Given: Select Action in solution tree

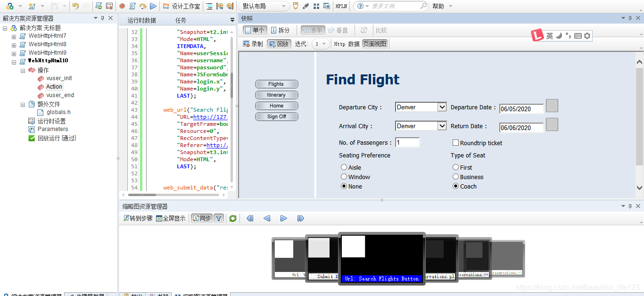Looking at the screenshot, I should [x=54, y=87].
